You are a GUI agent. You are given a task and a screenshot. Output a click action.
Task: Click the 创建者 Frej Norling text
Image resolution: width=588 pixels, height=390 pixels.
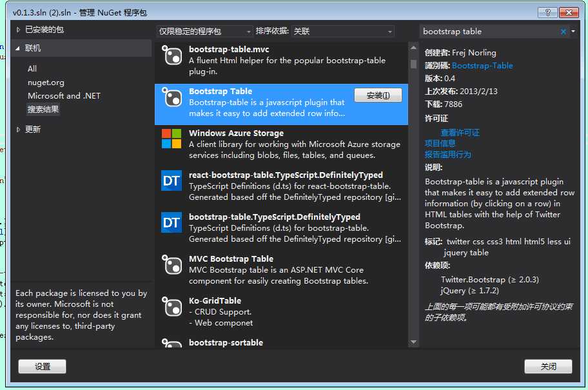click(x=460, y=53)
